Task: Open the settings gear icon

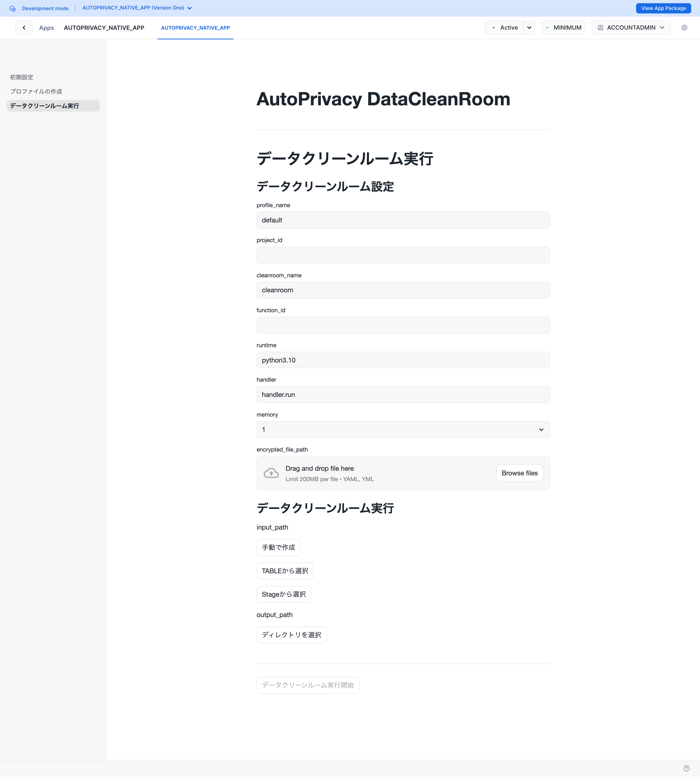Action: [x=684, y=28]
